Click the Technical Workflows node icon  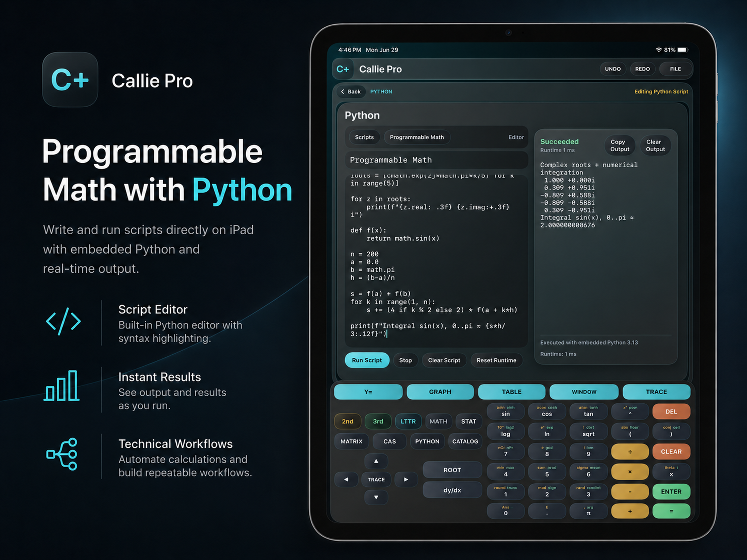click(x=62, y=454)
